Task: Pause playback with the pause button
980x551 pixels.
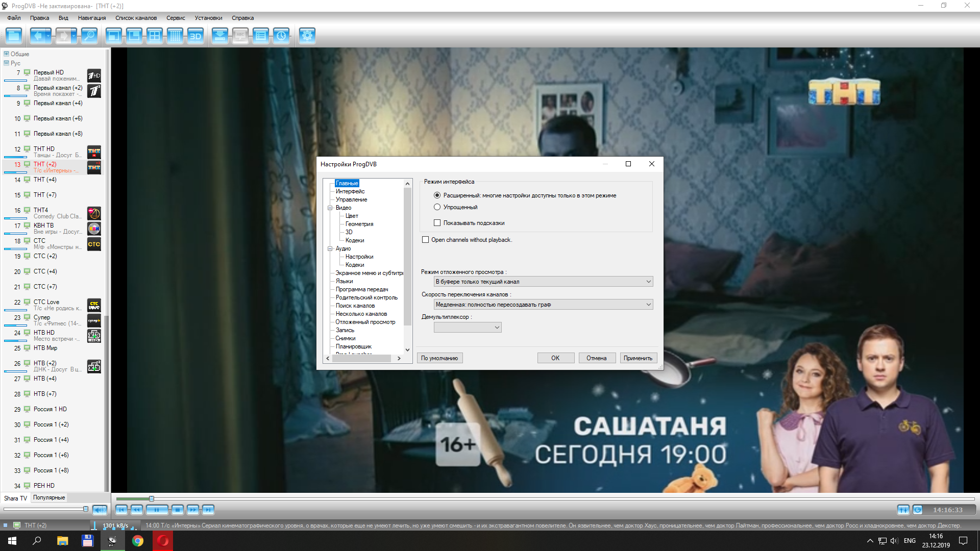Action: 157,509
